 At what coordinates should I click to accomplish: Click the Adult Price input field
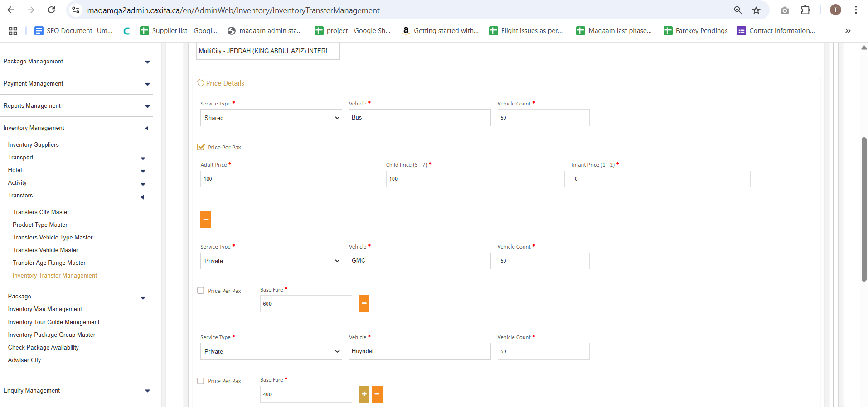point(289,179)
